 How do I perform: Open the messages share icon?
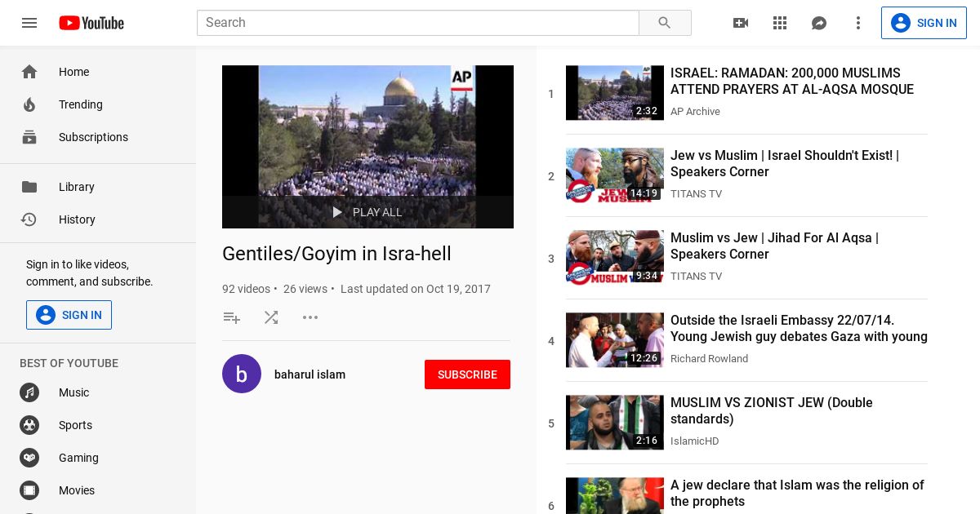819,23
